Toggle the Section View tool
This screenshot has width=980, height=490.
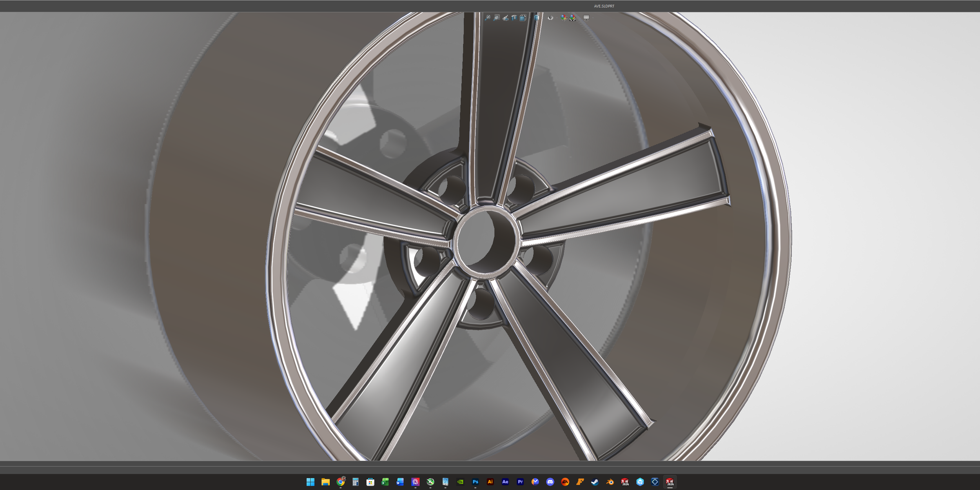point(514,18)
